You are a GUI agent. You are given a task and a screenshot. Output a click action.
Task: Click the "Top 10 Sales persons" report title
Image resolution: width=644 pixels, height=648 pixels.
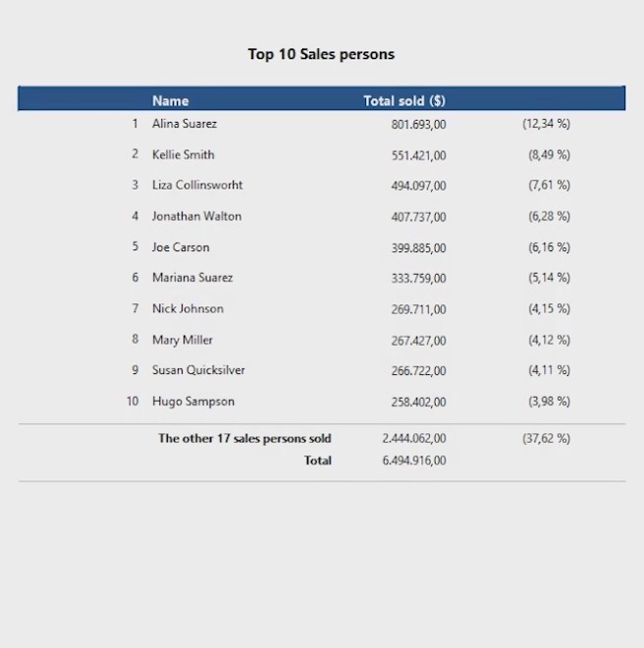click(321, 54)
